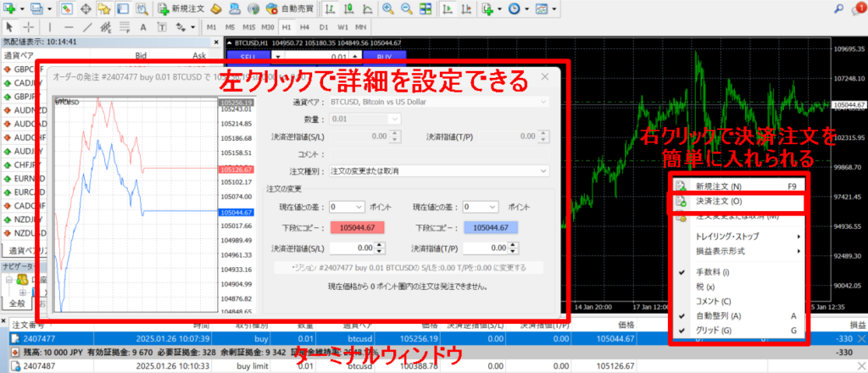The height and width of the screenshot is (373, 868).
Task: Select the trendline drawing tool
Action: coord(87,26)
